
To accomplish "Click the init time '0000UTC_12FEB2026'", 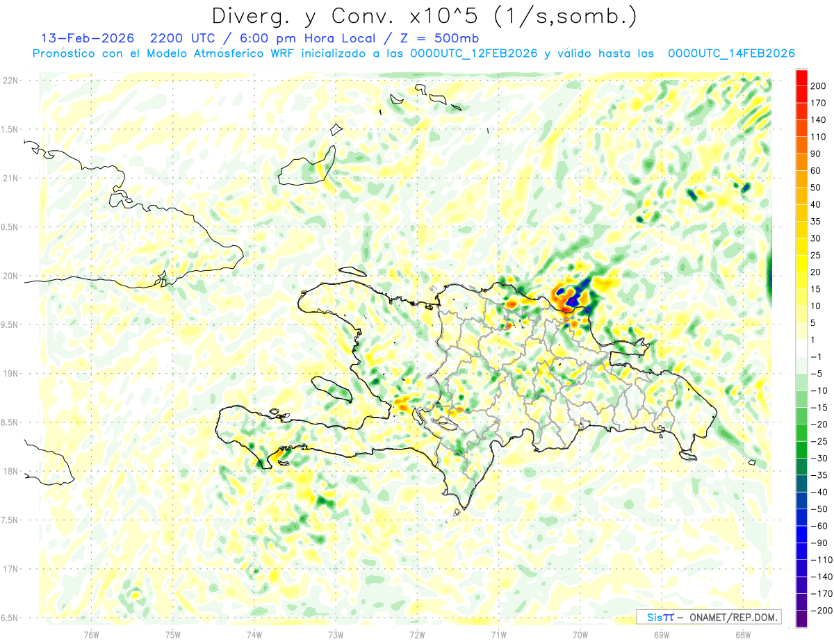I will [x=475, y=53].
